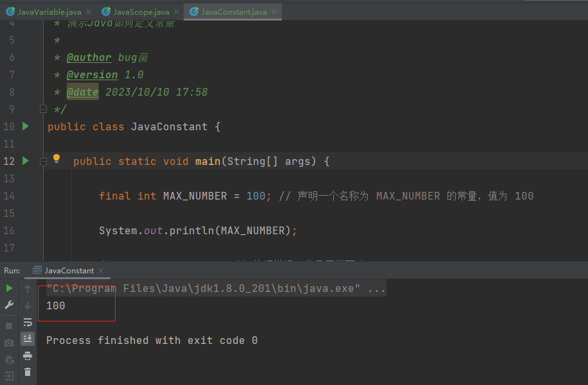Place cursor on MAX_NUMBER declaration
The image size is (588, 385).
(195, 196)
